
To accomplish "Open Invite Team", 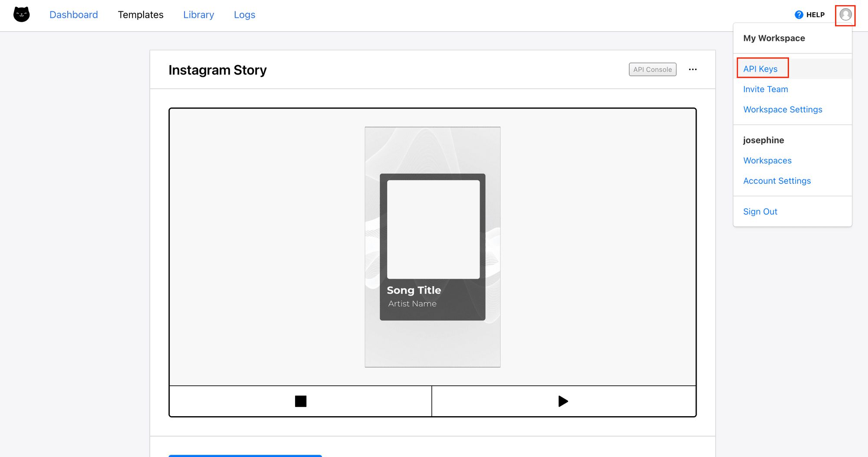I will 766,89.
